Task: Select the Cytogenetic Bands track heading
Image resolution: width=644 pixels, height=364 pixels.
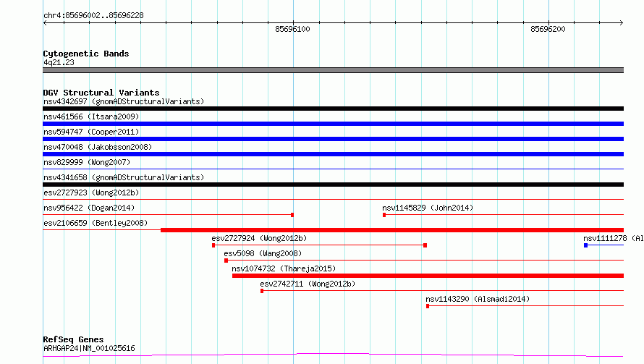Action: 86,54
